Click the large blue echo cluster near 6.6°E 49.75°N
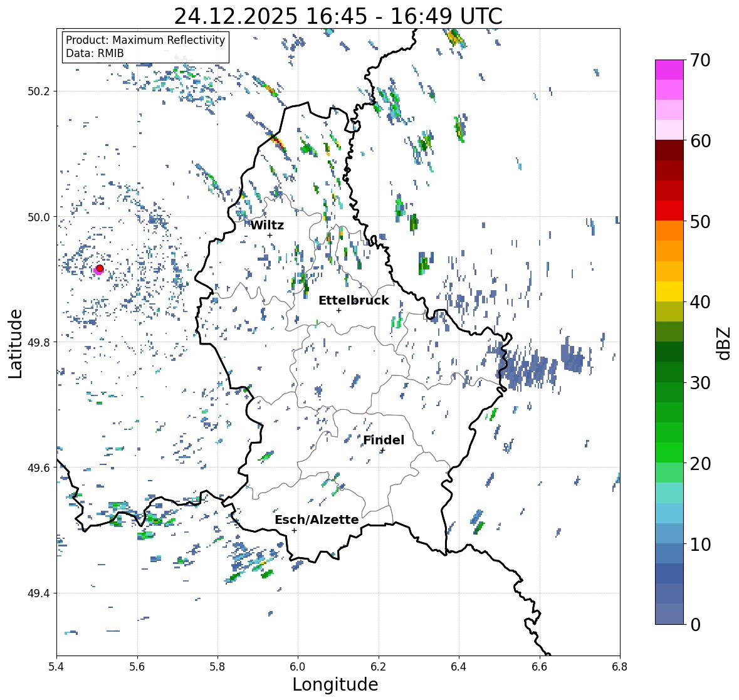 (x=528, y=370)
